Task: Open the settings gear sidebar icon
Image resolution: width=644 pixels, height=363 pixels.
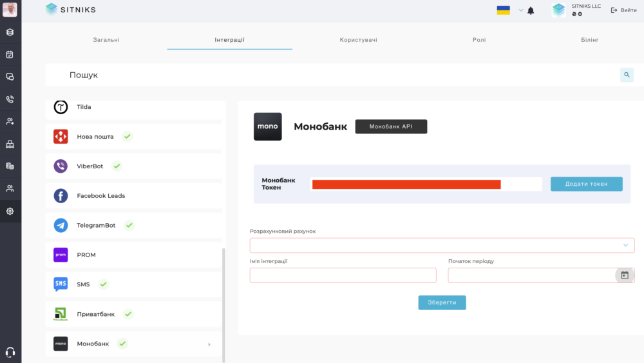Action: pos(10,211)
